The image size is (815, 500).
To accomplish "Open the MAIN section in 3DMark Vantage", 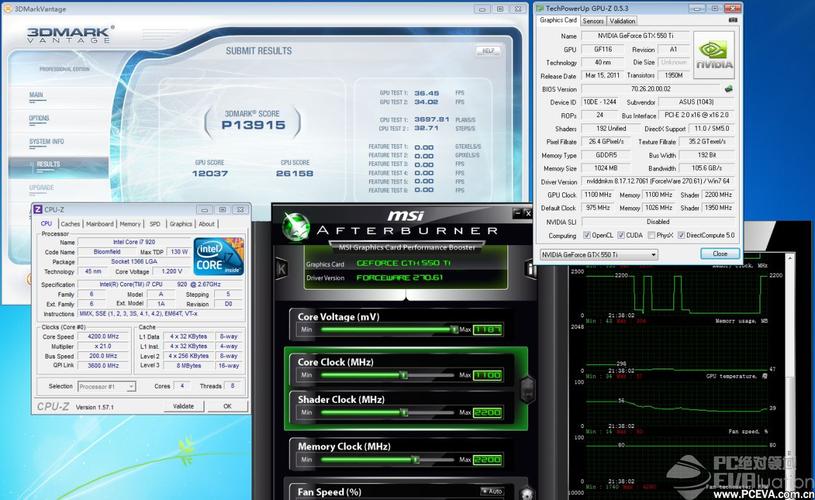I will [36, 95].
